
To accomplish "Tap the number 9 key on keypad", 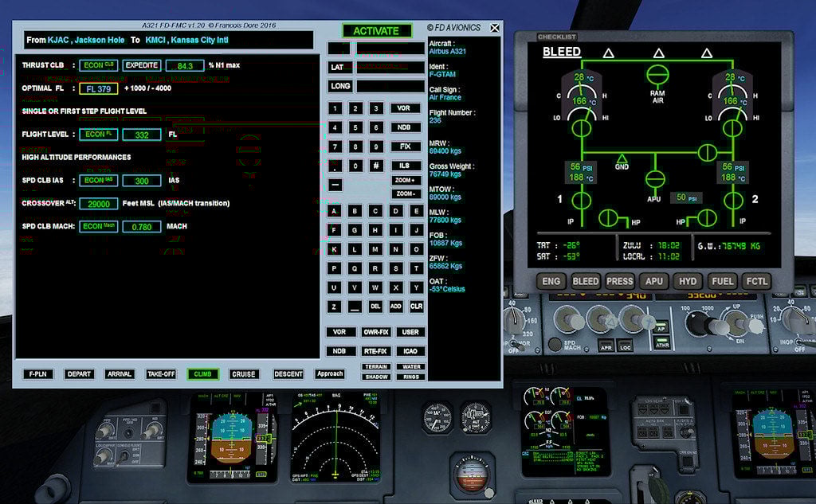I will click(x=376, y=147).
